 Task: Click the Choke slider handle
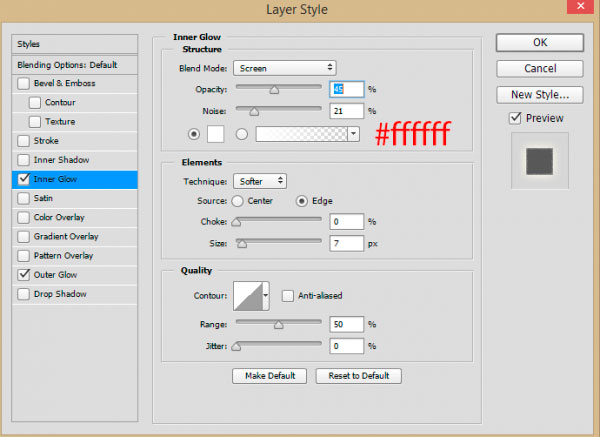point(236,222)
